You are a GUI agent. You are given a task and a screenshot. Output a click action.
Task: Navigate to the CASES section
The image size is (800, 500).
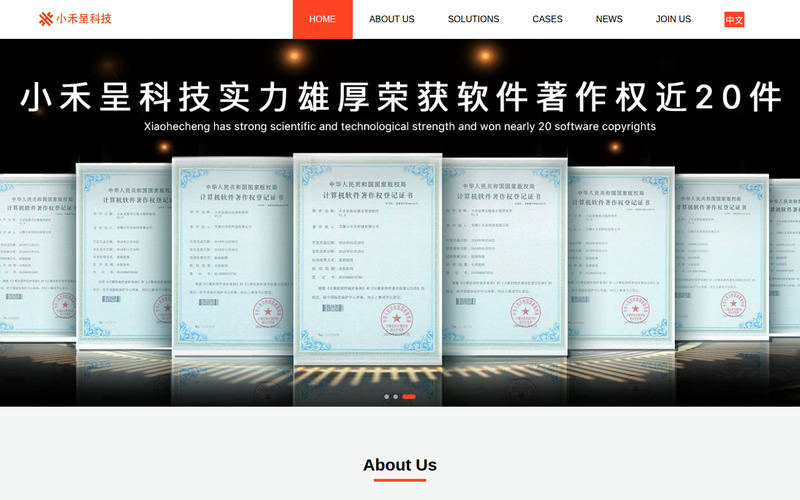tap(547, 19)
